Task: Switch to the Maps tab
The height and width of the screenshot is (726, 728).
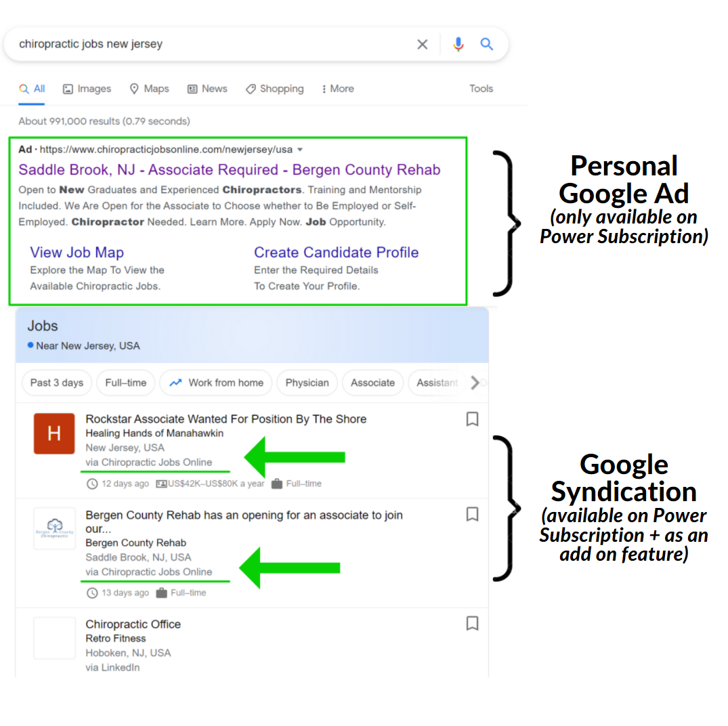Action: [x=149, y=89]
